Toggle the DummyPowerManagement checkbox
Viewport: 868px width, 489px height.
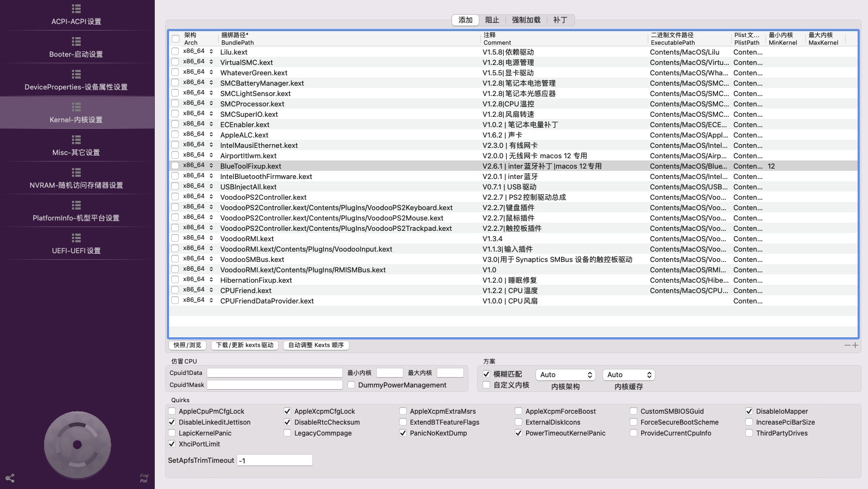pyautogui.click(x=352, y=385)
